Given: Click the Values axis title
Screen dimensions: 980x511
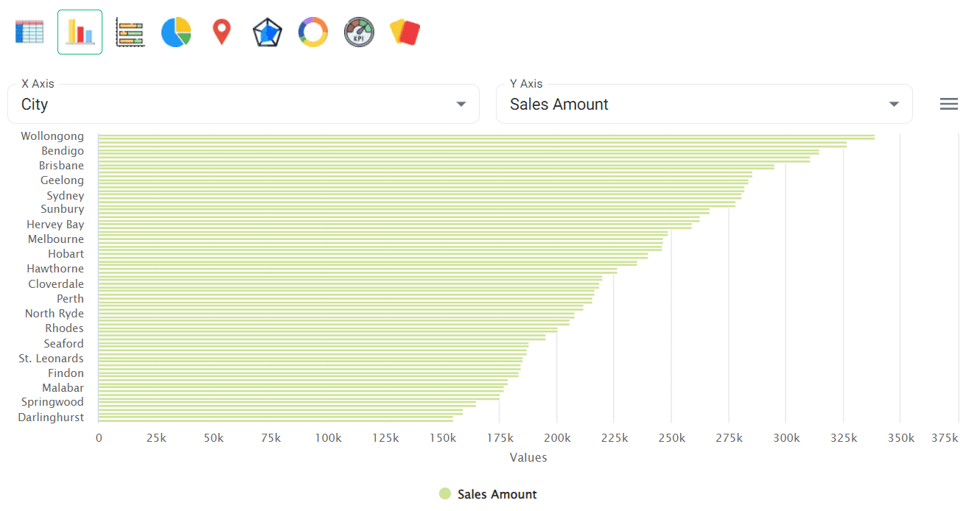Looking at the screenshot, I should pos(528,457).
